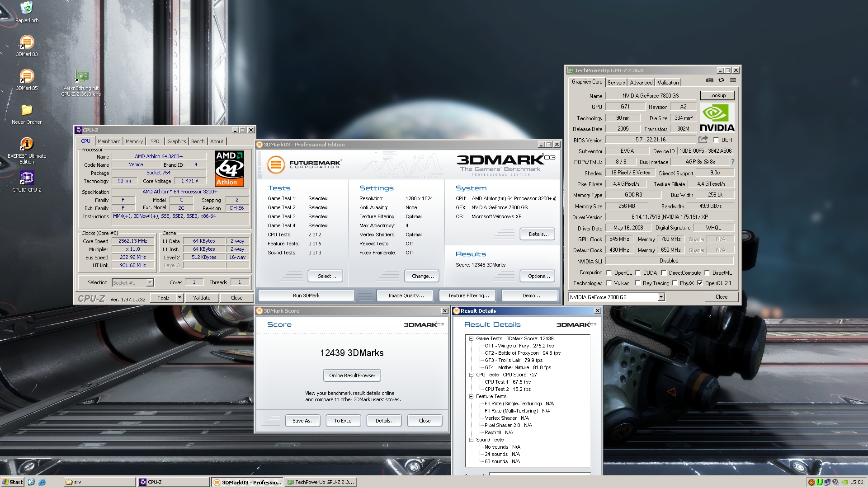The height and width of the screenshot is (488, 868).
Task: Click the NVIDIA logo in GPU-Z
Action: (717, 117)
